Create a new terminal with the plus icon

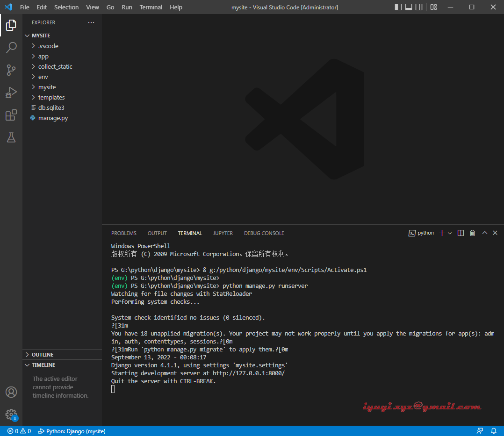(x=441, y=233)
